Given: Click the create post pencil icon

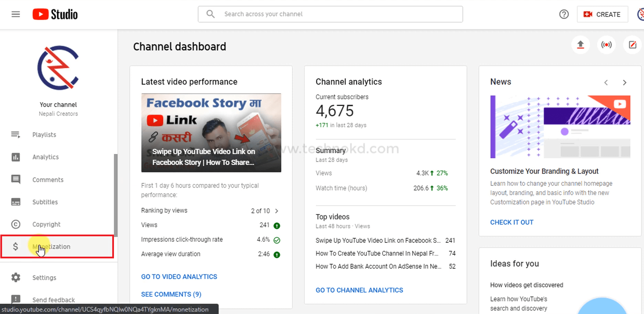Looking at the screenshot, I should coord(633,45).
